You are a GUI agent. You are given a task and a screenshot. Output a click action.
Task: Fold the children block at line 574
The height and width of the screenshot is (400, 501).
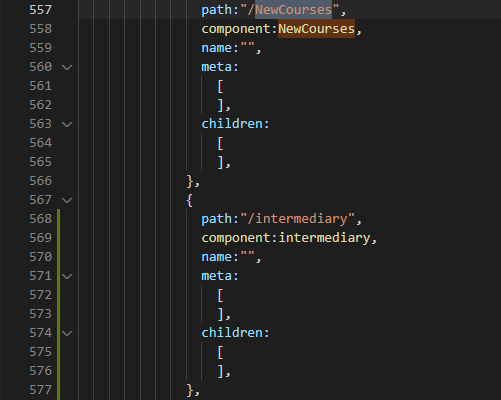(x=67, y=333)
